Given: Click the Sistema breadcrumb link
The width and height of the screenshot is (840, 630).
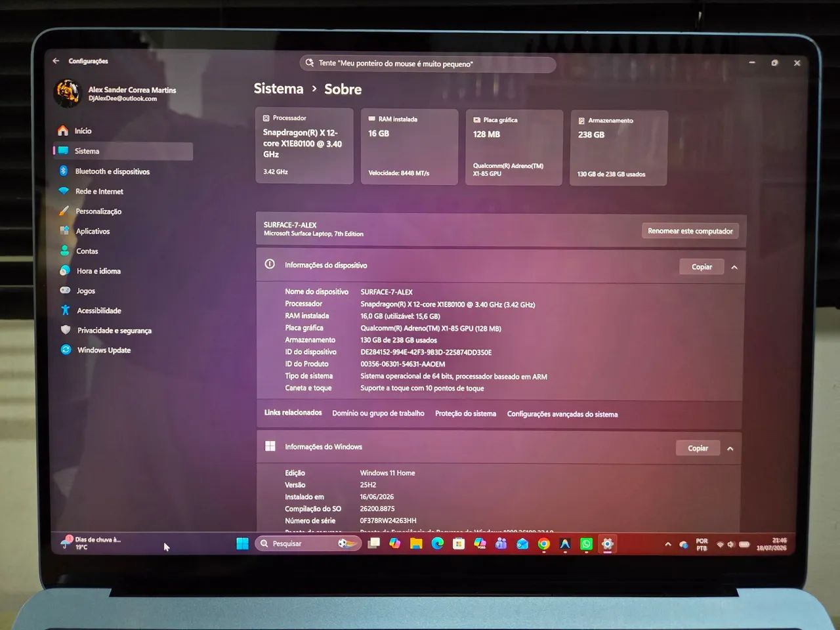Looking at the screenshot, I should pyautogui.click(x=278, y=89).
